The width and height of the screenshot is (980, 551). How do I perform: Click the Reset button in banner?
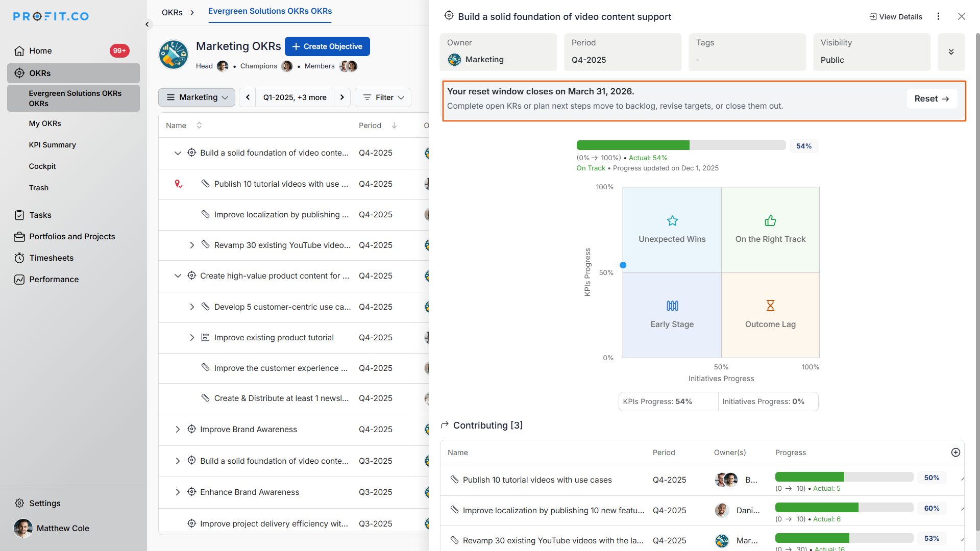tap(932, 99)
